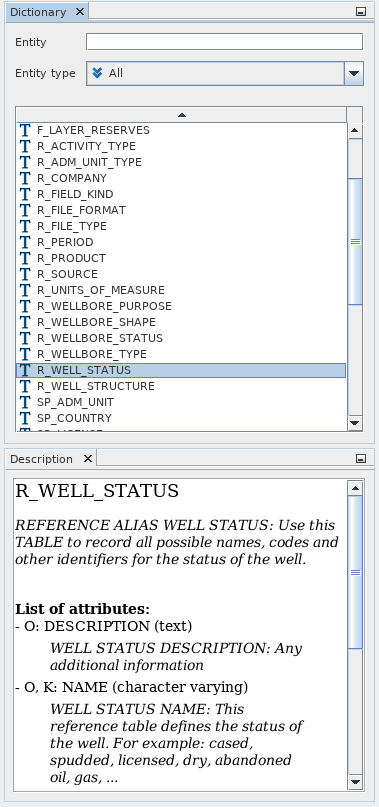Image resolution: width=379 pixels, height=807 pixels.
Task: Click the T icon beside R_WELLBORE_TYPE
Action: click(25, 354)
